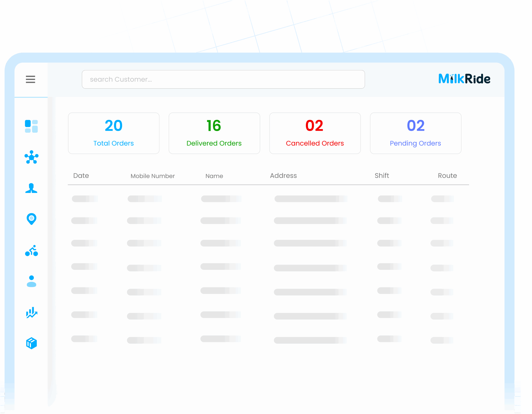
Task: Open the Delivered Orders card
Action: (x=214, y=133)
